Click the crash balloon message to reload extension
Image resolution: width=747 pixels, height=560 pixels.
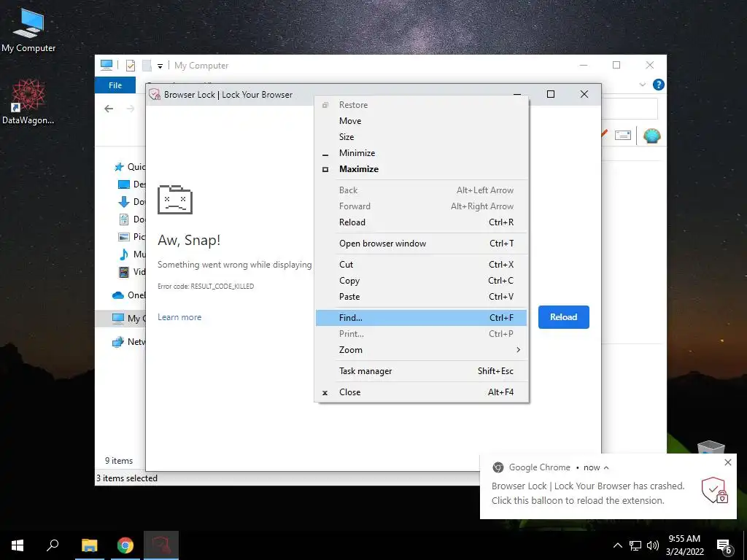click(588, 494)
